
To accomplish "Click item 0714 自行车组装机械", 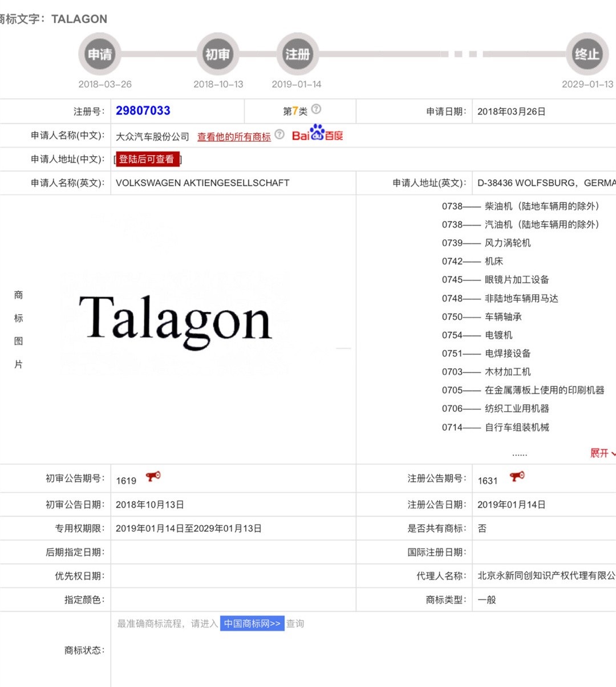I will point(496,427).
